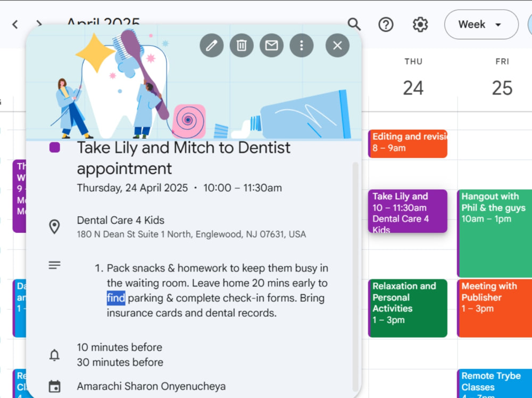Screen dimensions: 532x398
Task: Delete event with the trash icon
Action: click(x=242, y=45)
